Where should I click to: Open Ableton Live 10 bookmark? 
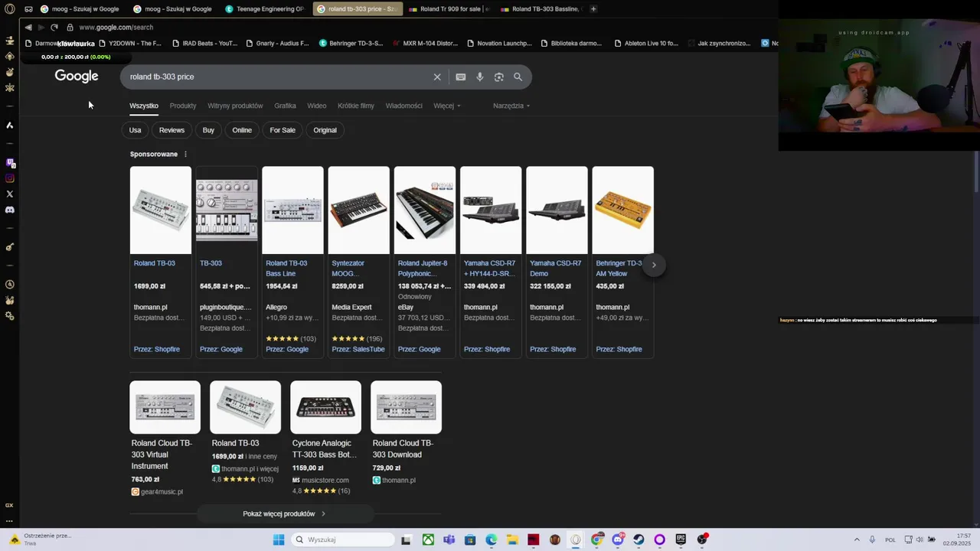[646, 44]
